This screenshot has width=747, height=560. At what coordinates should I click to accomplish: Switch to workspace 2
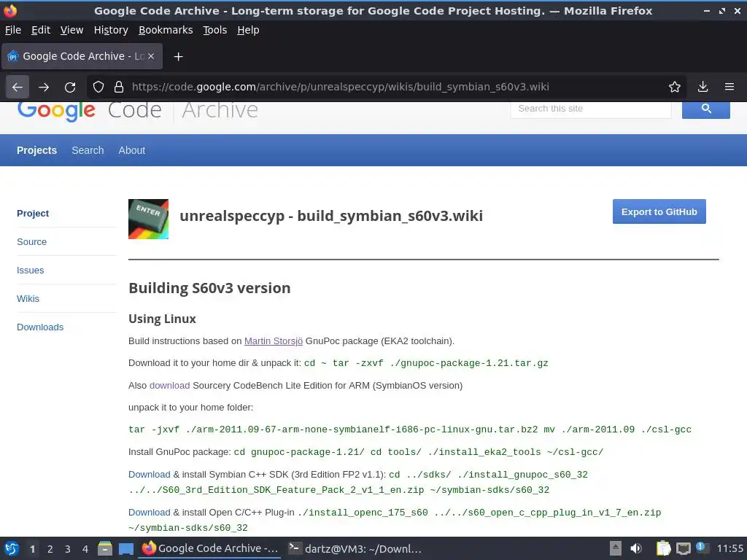pyautogui.click(x=50, y=549)
